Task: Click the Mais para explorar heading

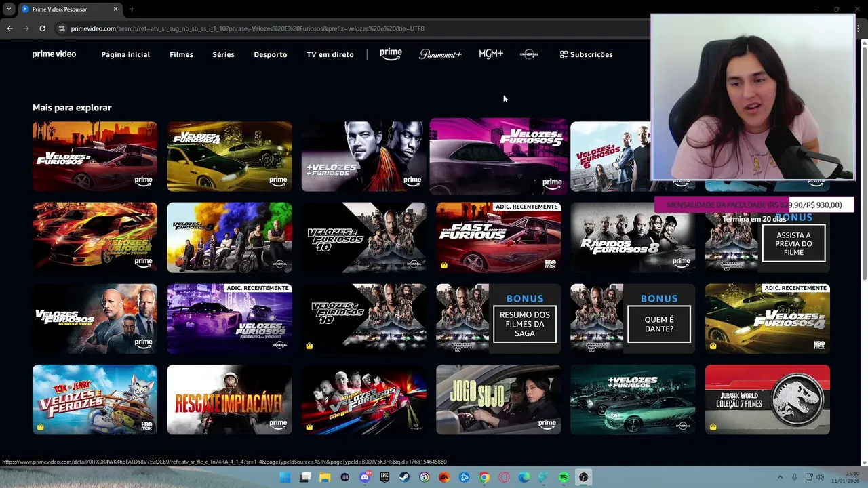Action: [x=72, y=108]
